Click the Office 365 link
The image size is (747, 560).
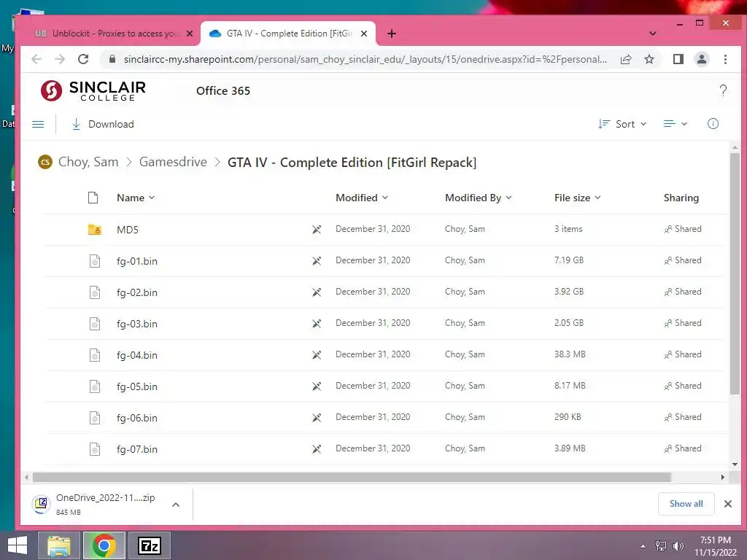(223, 91)
